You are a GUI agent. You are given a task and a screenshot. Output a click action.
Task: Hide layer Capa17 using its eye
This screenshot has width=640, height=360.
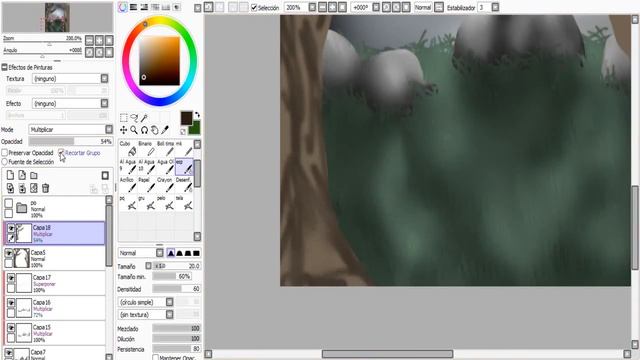pyautogui.click(x=11, y=278)
